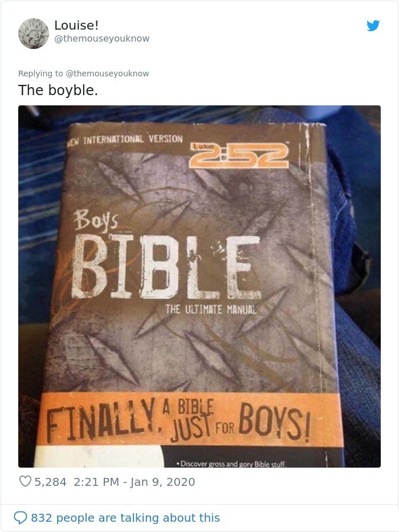The image size is (399, 532).
Task: Select the tweet text "The boyble."
Action: point(58,90)
